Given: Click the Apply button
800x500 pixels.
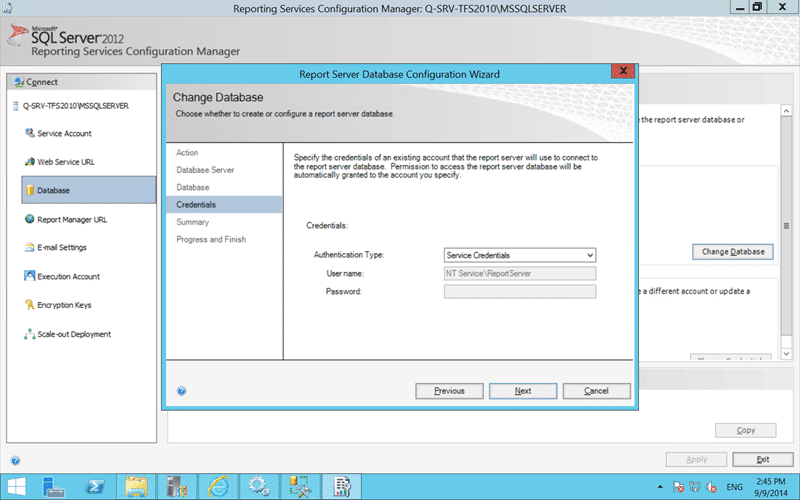Looking at the screenshot, I should 696,459.
